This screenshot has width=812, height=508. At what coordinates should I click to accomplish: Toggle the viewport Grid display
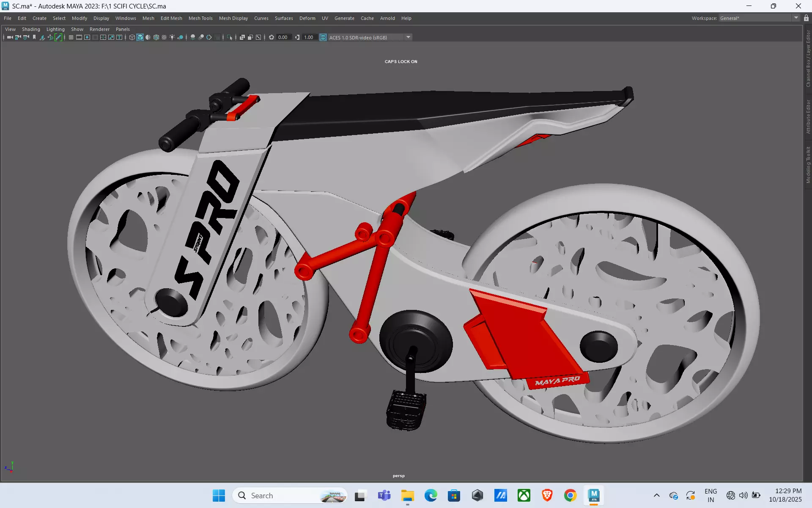click(x=71, y=37)
